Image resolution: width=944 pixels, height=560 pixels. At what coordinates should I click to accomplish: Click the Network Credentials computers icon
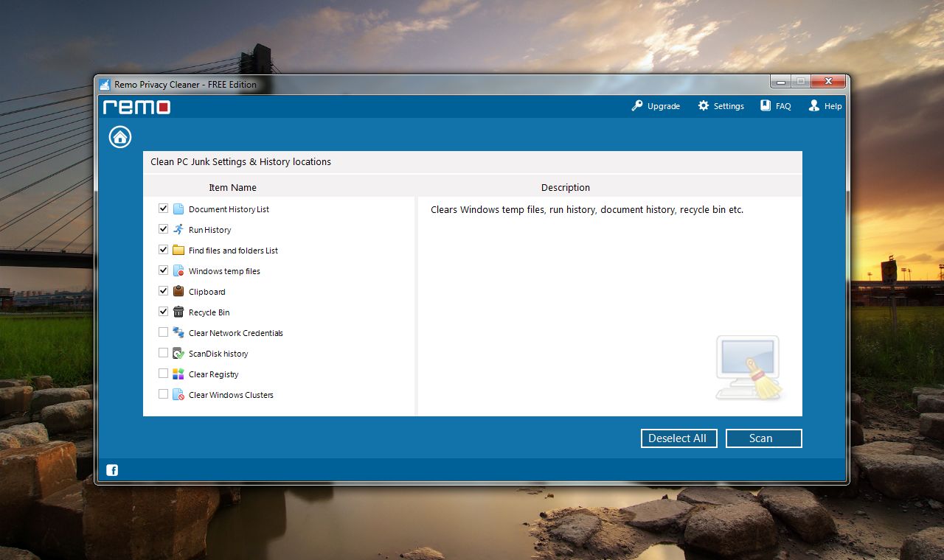point(178,332)
